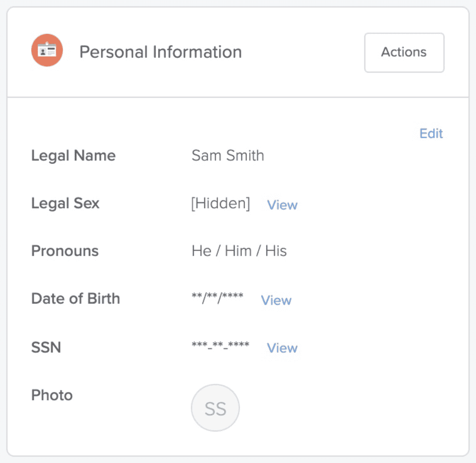Click the Photo field label
Image resolution: width=476 pixels, height=463 pixels.
52,395
